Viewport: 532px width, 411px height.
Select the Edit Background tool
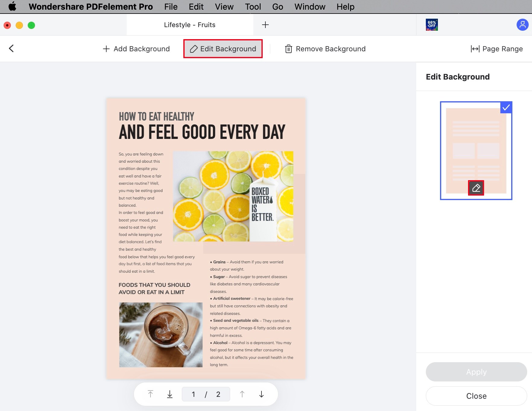tap(223, 49)
